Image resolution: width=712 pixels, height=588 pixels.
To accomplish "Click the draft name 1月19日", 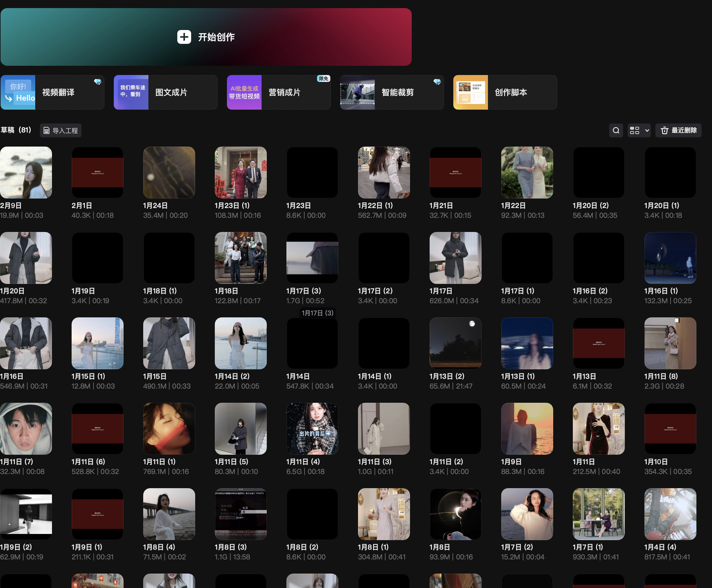I will (x=83, y=291).
